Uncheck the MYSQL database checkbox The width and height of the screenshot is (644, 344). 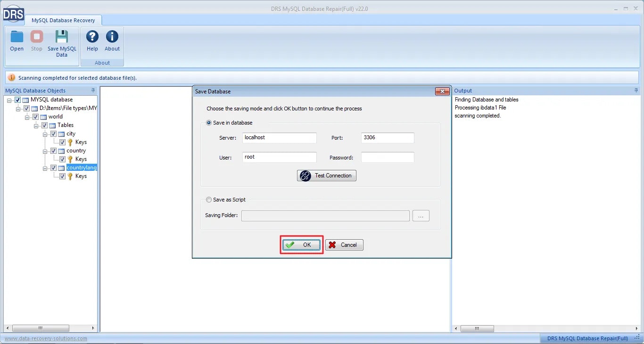click(x=18, y=100)
